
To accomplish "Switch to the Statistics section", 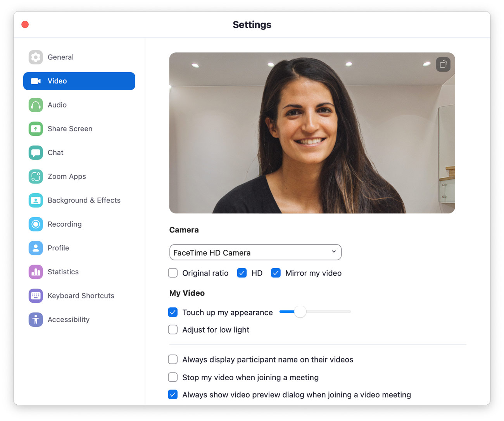I will (36, 272).
